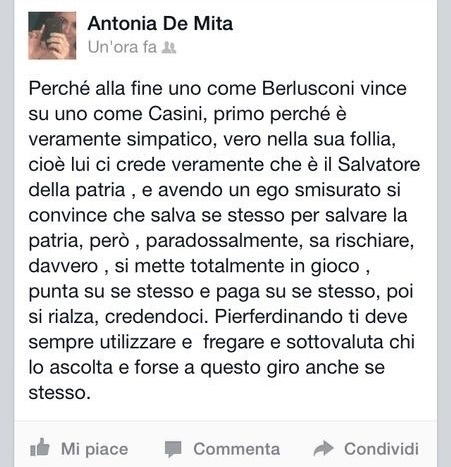The height and width of the screenshot is (467, 451).
Task: Click the word "paradossalmente" in the post
Action: pyautogui.click(x=224, y=241)
